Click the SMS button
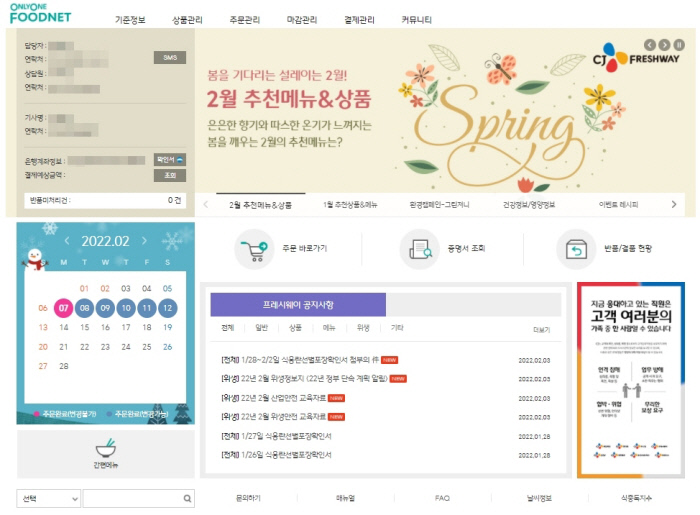700x515 pixels. tap(170, 58)
